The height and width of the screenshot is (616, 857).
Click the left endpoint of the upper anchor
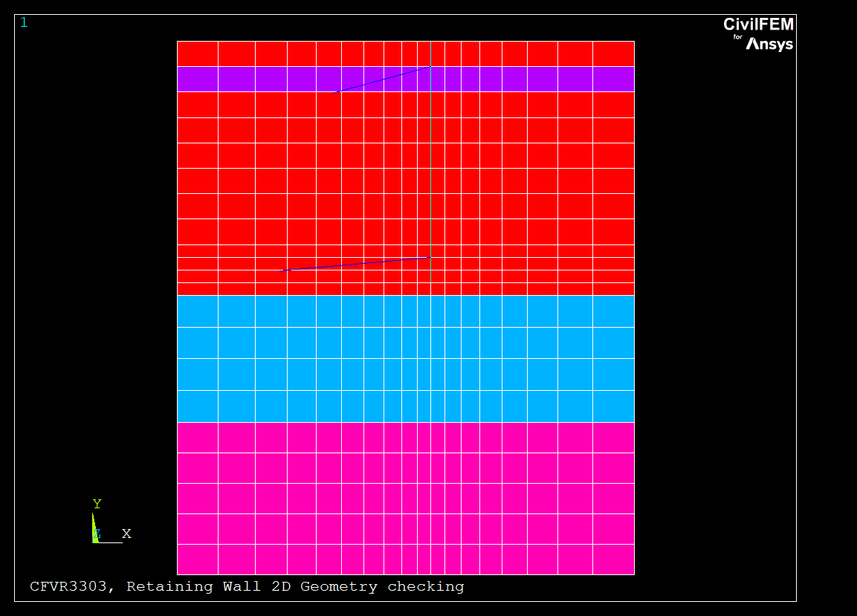(x=337, y=92)
